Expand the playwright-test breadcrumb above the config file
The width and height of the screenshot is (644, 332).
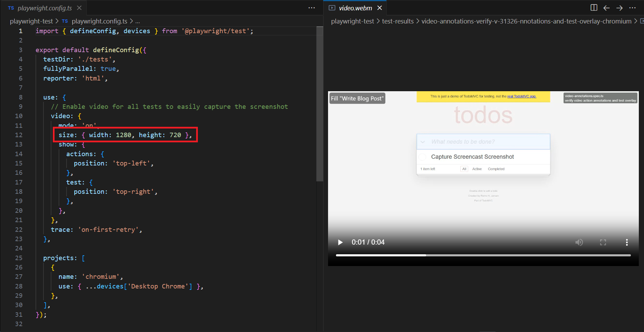[31, 21]
